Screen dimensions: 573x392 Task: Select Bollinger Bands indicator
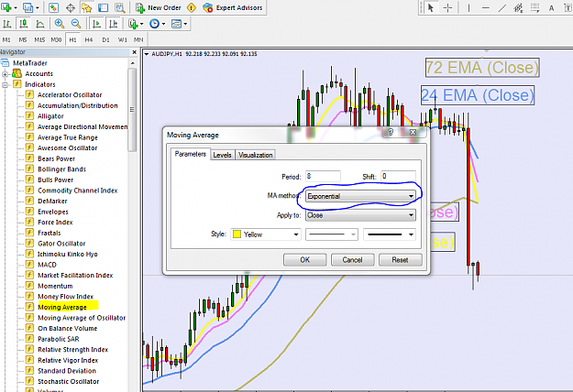pyautogui.click(x=61, y=169)
